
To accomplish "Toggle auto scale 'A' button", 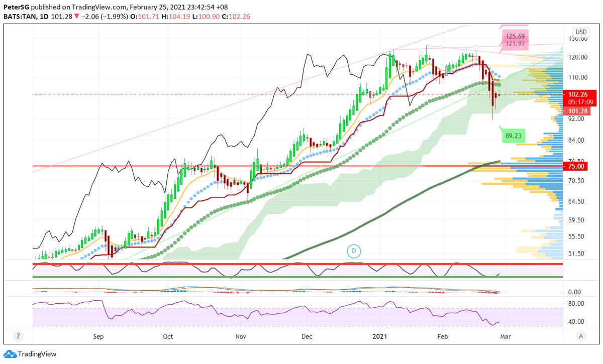I will coord(581,336).
